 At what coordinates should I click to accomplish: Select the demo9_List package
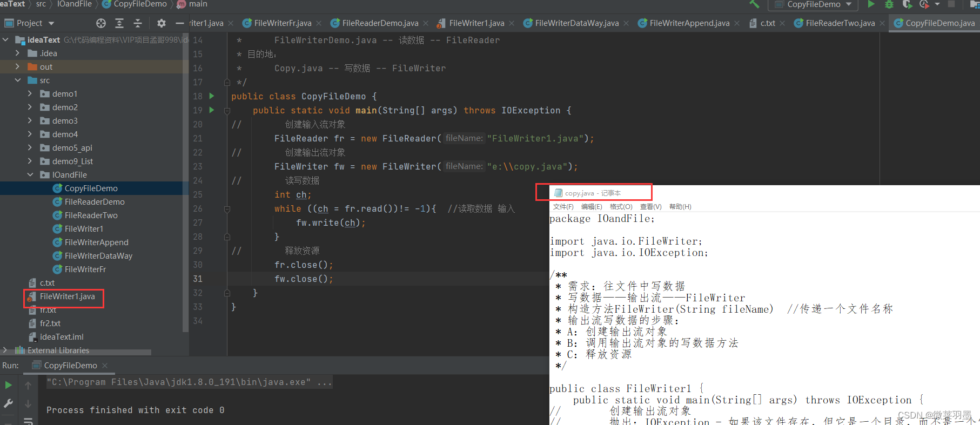(x=72, y=161)
